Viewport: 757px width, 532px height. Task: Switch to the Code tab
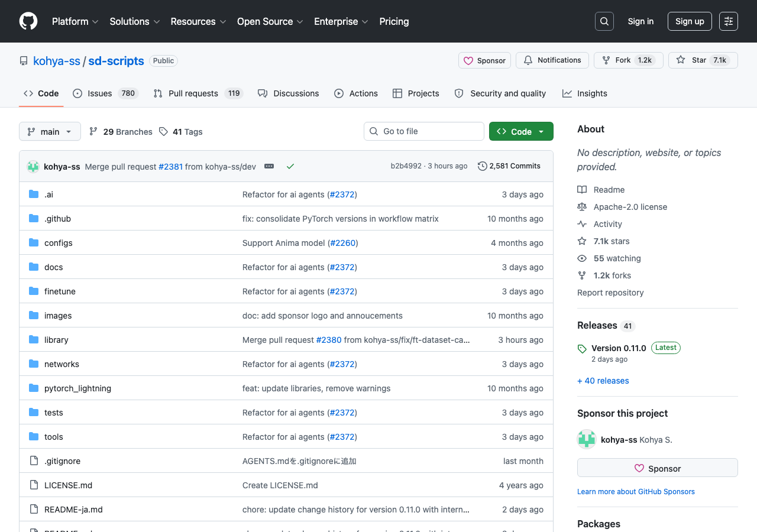41,93
